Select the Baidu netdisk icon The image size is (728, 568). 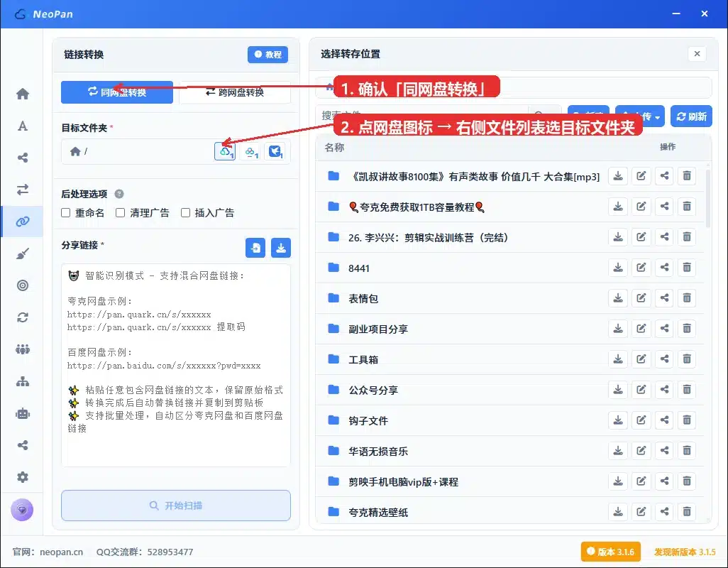(250, 151)
